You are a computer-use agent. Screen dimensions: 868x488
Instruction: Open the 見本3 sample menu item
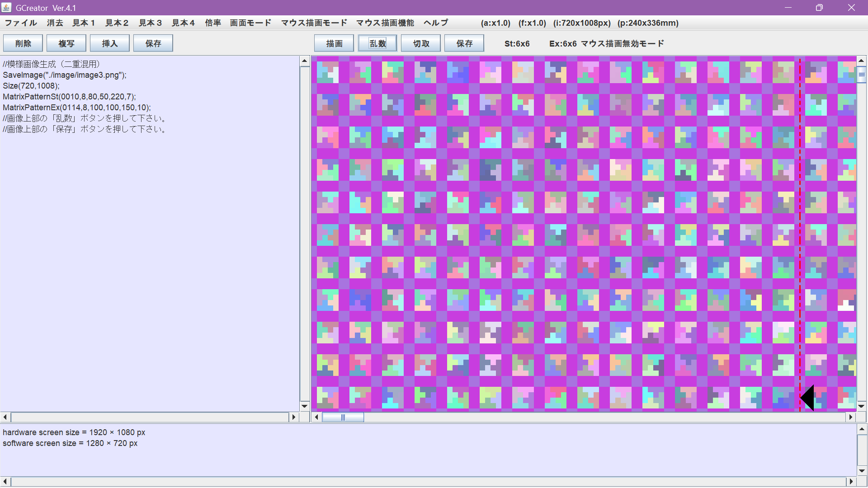click(x=150, y=23)
